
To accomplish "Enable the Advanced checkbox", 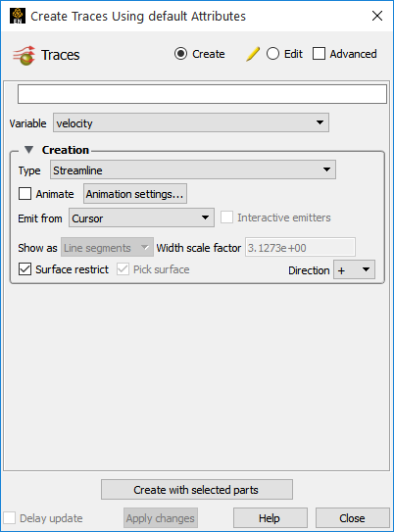I will coord(319,54).
